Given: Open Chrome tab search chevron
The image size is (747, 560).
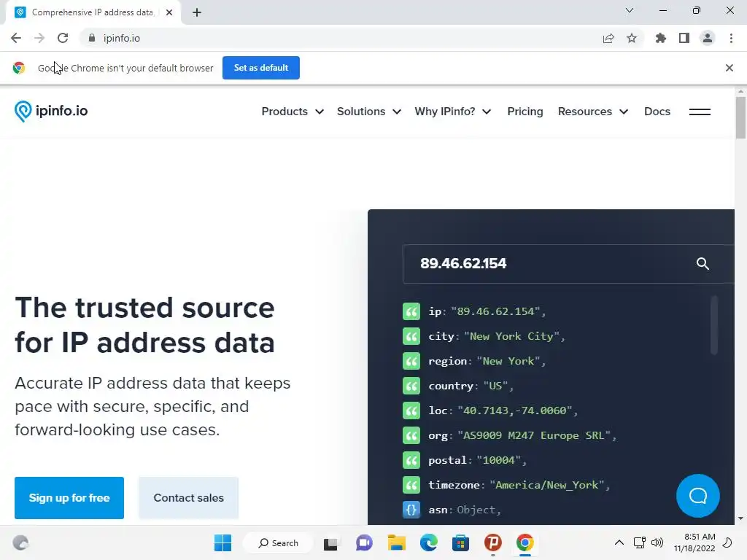Looking at the screenshot, I should click(630, 10).
